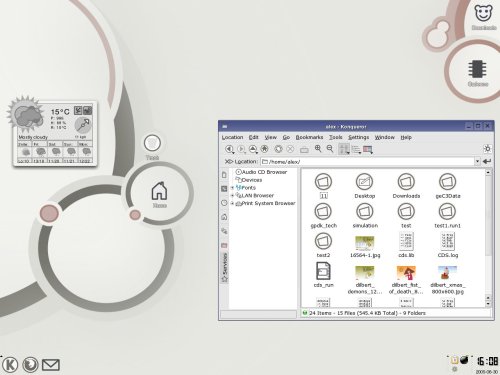Open the Settings menu
The image size is (500, 375).
359,137
